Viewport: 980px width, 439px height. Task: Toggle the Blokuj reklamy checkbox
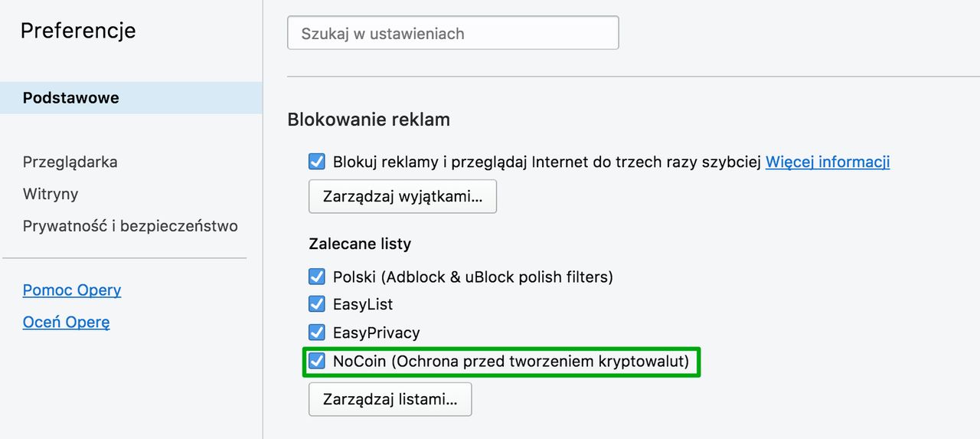point(317,162)
